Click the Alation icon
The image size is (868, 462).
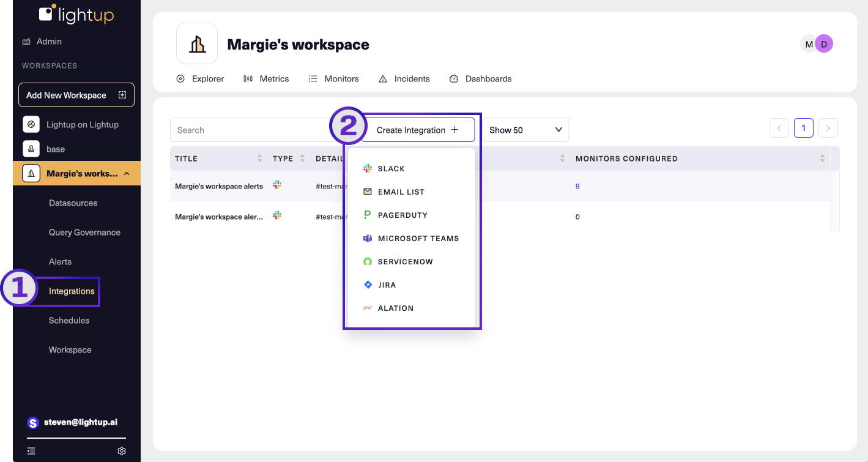(368, 308)
